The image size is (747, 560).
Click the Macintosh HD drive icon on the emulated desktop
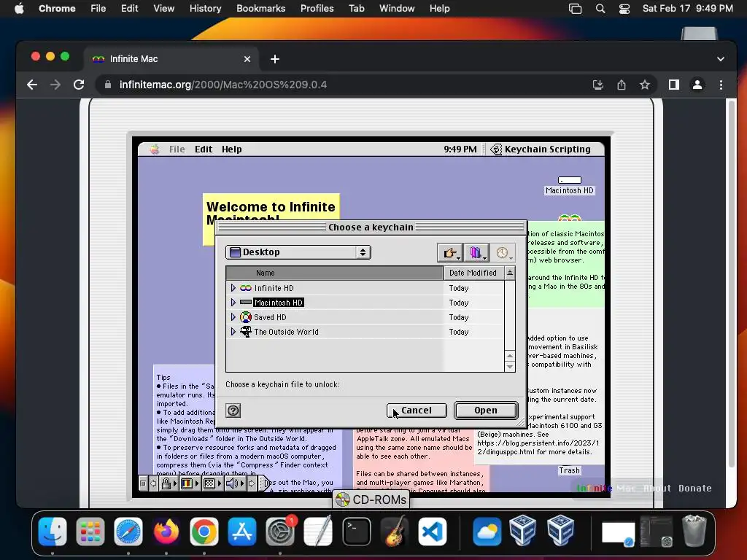(569, 180)
